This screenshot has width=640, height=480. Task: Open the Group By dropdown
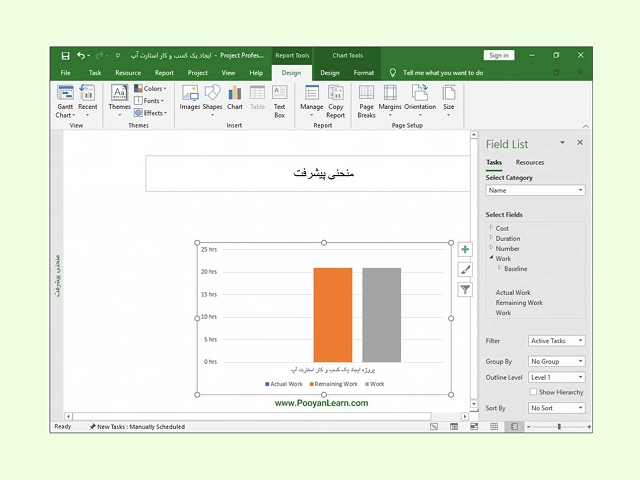[556, 361]
